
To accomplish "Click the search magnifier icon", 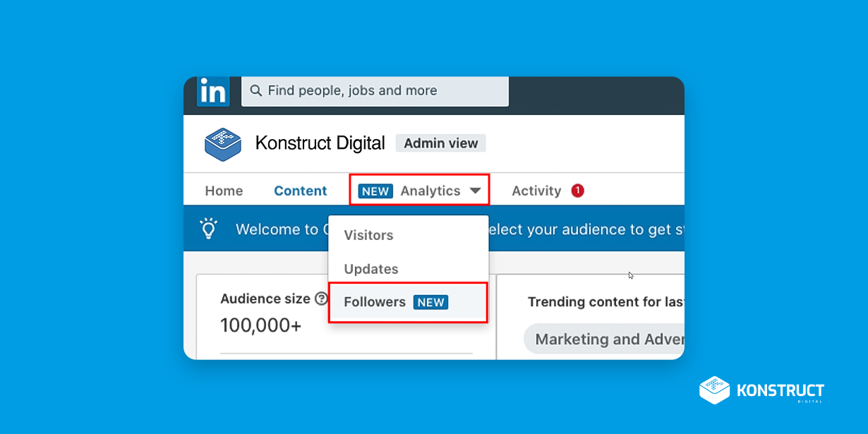I will tap(255, 91).
